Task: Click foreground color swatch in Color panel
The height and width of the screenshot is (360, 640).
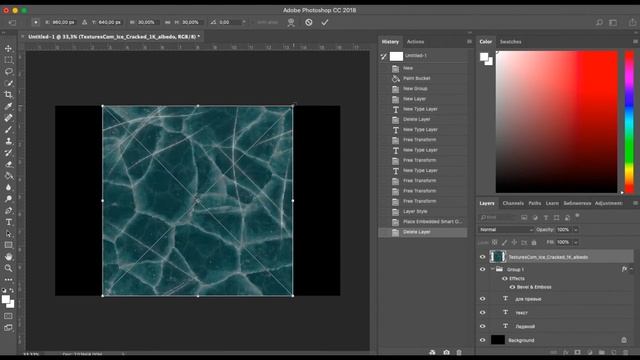Action: (x=484, y=57)
